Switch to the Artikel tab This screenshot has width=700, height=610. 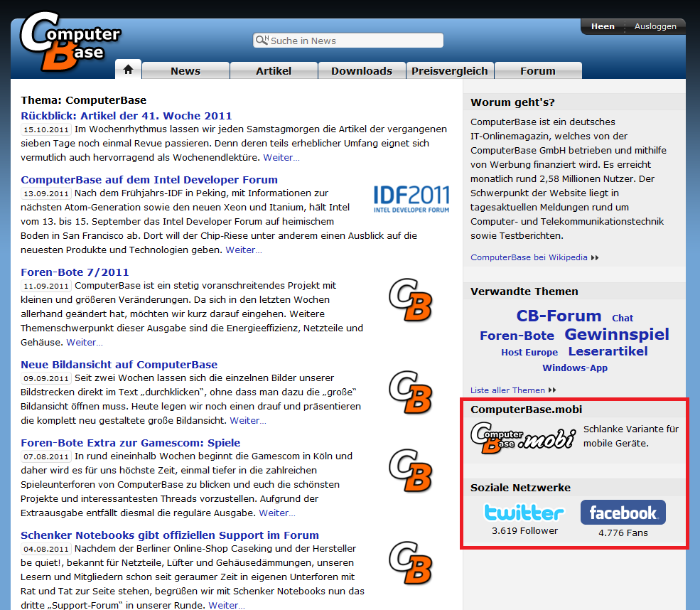pos(274,70)
